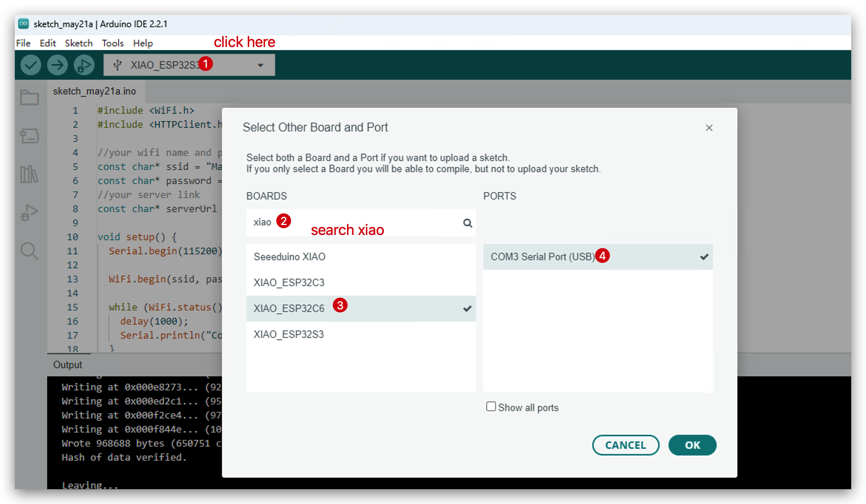The width and height of the screenshot is (866, 504).
Task: Open the Boards Manager sidebar icon
Action: click(30, 136)
